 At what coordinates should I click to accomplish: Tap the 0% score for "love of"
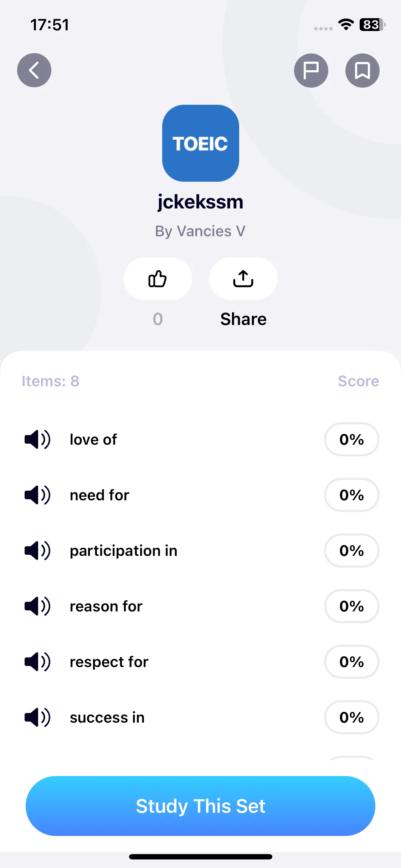coord(351,439)
